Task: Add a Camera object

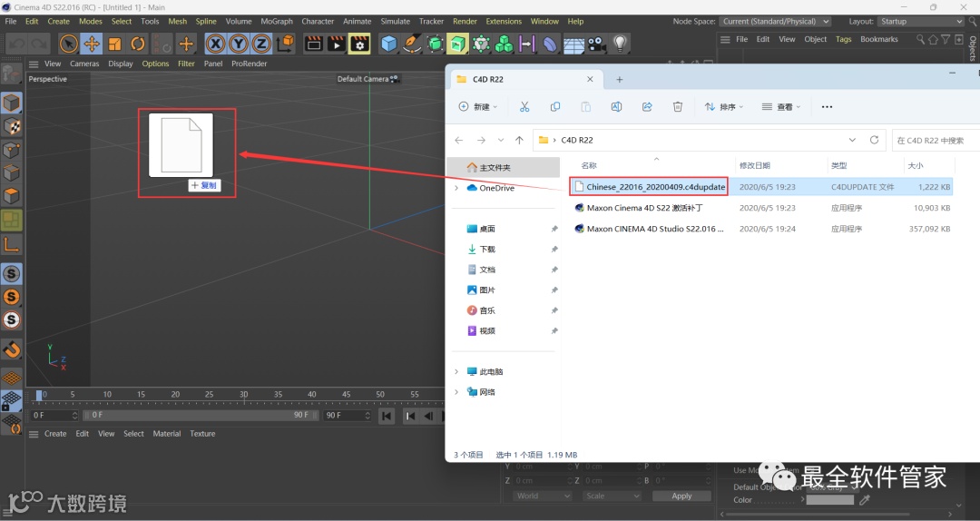Action: click(x=596, y=44)
